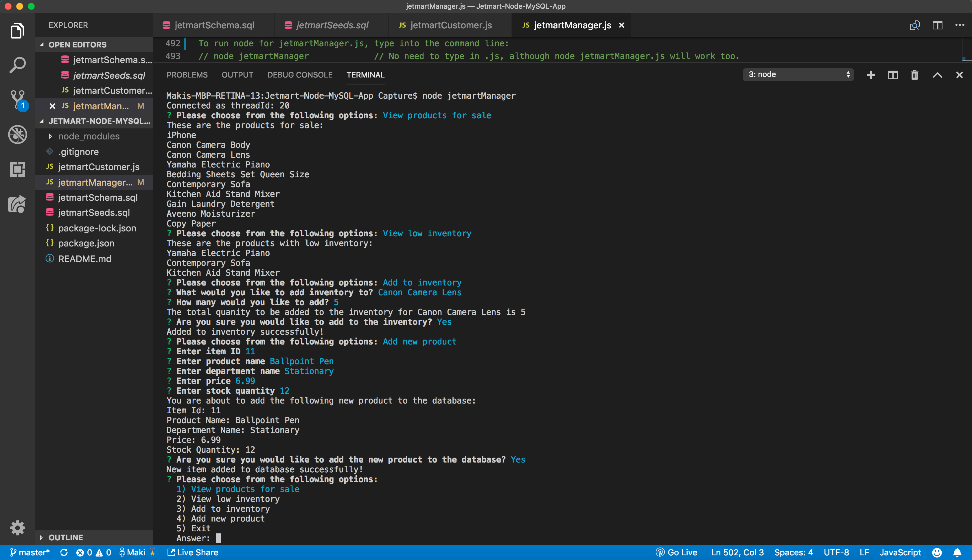Screen dimensions: 972x560
Task: Expand the OUTLINE section
Action: 65,537
